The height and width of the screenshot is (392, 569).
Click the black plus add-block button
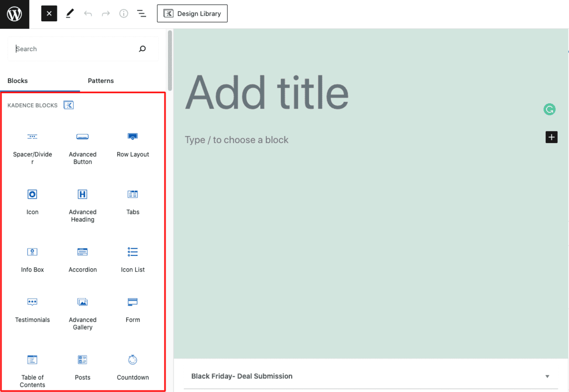pyautogui.click(x=551, y=137)
